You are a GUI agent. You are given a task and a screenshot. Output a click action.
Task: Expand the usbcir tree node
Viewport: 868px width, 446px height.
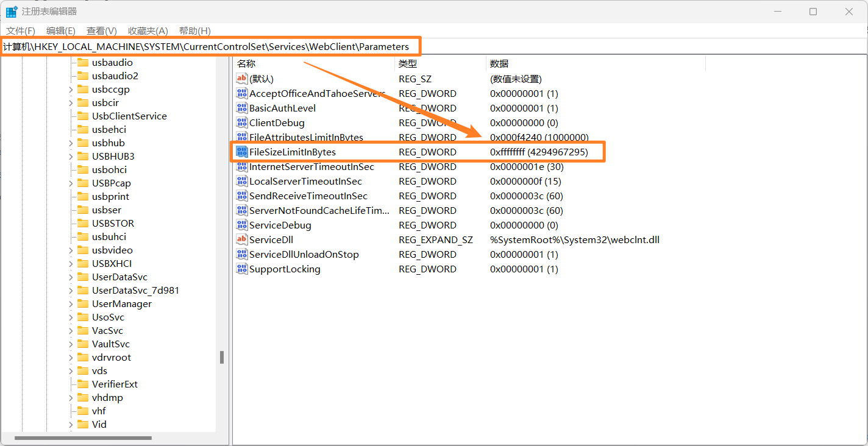71,102
